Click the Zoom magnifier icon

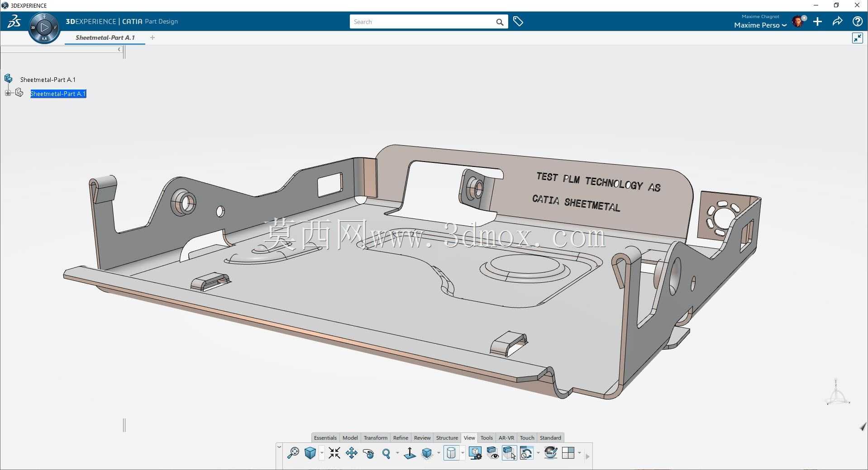[386, 453]
